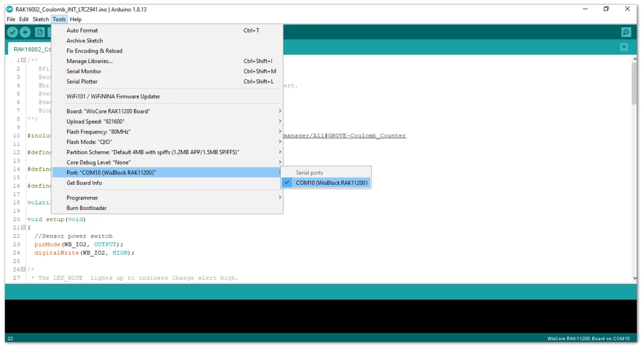Create a new sketch with the New icon
Viewport: 644px width, 347px height.
pyautogui.click(x=40, y=32)
